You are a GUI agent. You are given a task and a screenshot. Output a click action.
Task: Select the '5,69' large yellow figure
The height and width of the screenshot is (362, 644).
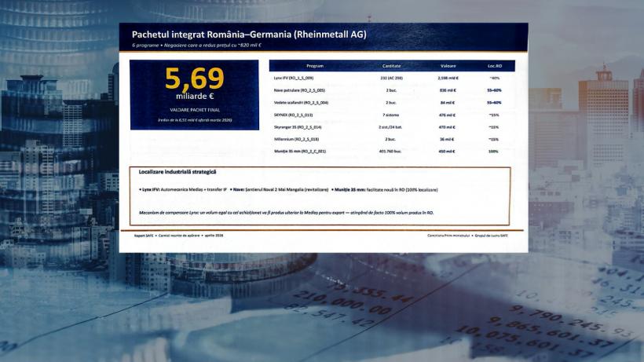[194, 79]
